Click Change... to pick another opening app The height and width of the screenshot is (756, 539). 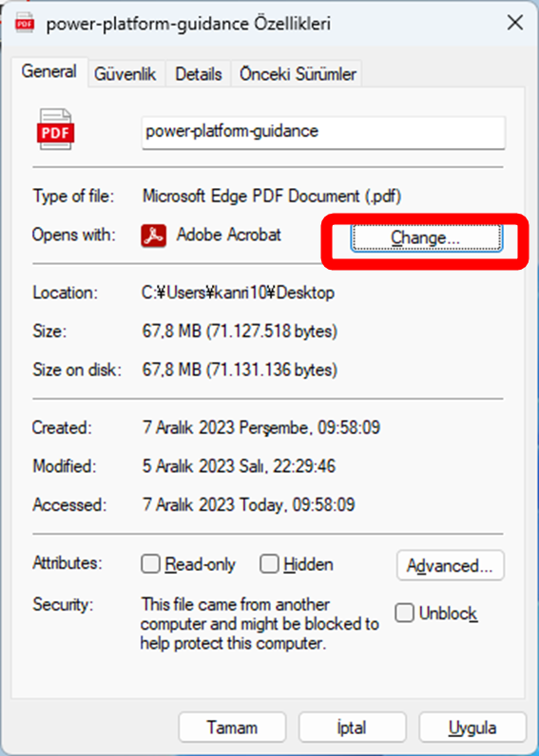427,237
